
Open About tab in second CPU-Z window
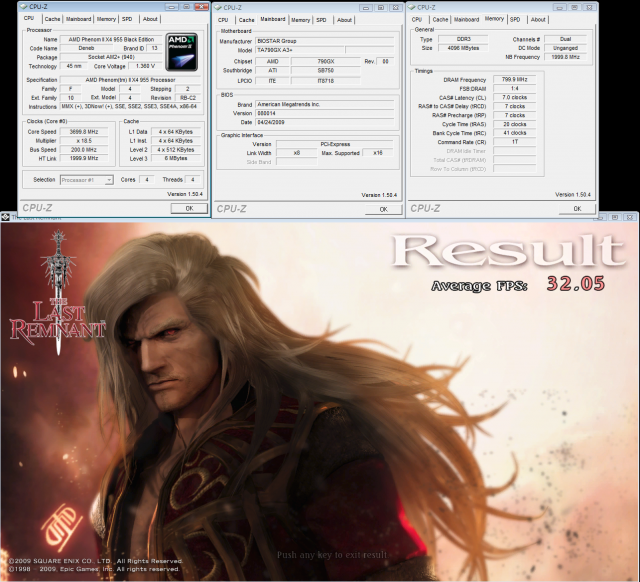344,20
